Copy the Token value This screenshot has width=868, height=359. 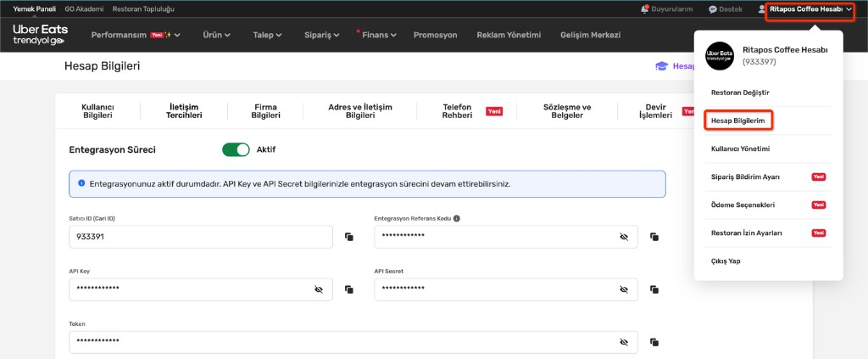tap(654, 342)
